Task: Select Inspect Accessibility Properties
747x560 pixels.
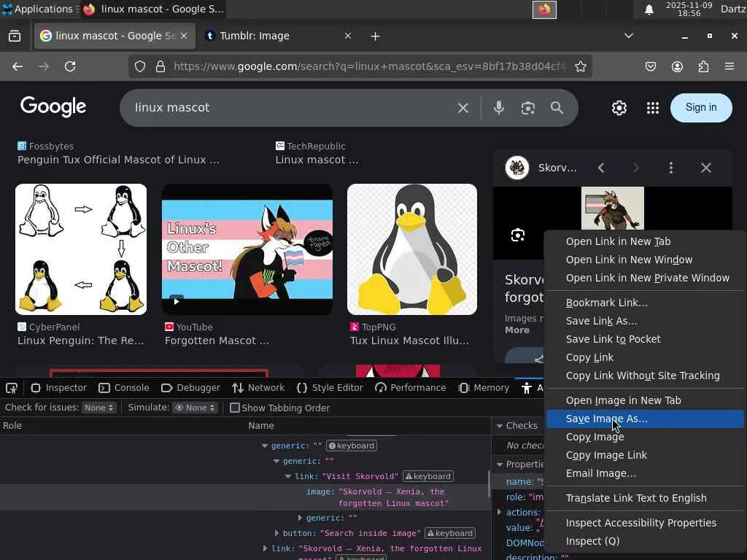Action: tap(645, 524)
